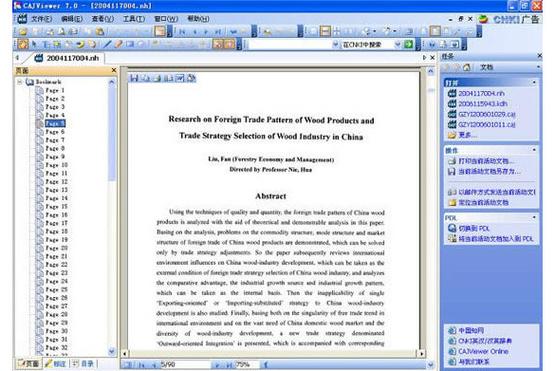Click the CAJViewer app icon in menu bar
555x371 pixels.
(22, 19)
